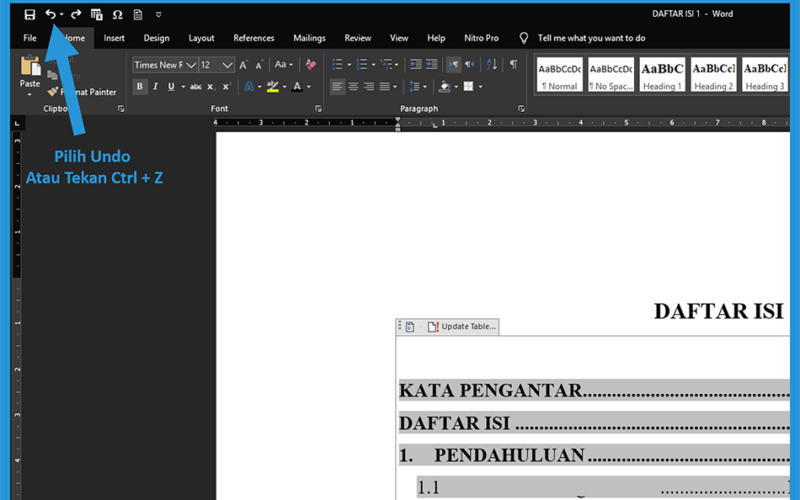The height and width of the screenshot is (500, 800).
Task: Center the text
Action: (x=353, y=87)
